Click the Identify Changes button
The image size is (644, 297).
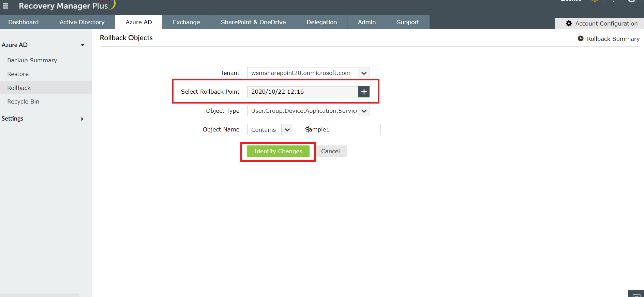(278, 151)
